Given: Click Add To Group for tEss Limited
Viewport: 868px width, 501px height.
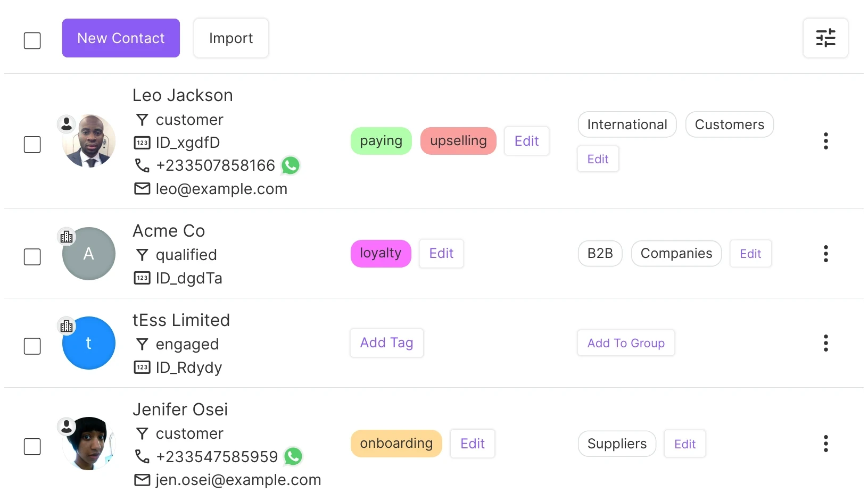Looking at the screenshot, I should click(x=626, y=343).
